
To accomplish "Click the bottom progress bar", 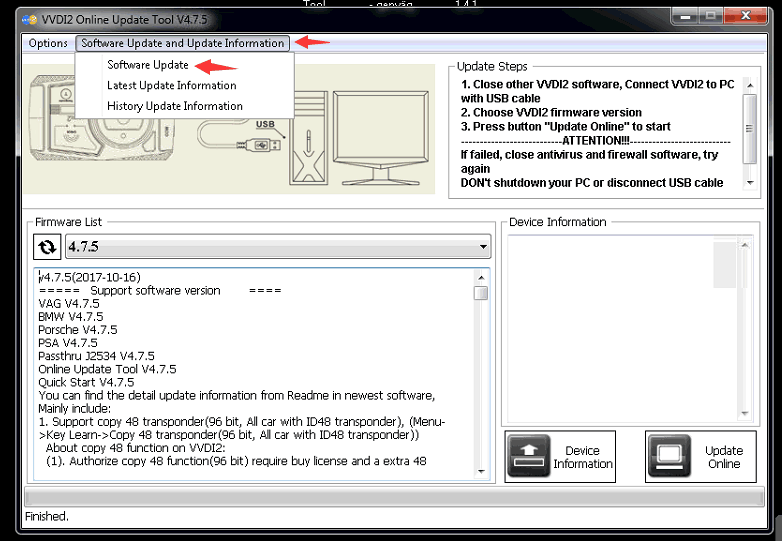I will [390, 497].
